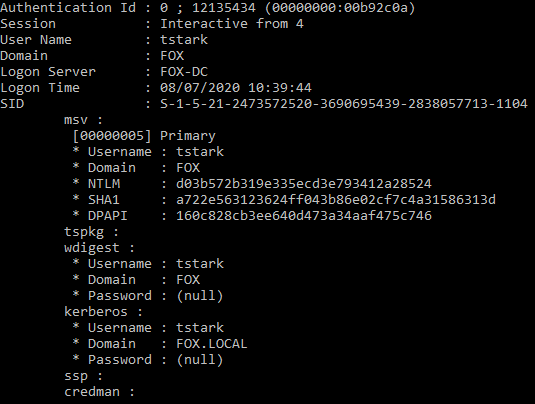Click the Session value Interactive from 4
The image size is (535, 404).
[x=232, y=24]
